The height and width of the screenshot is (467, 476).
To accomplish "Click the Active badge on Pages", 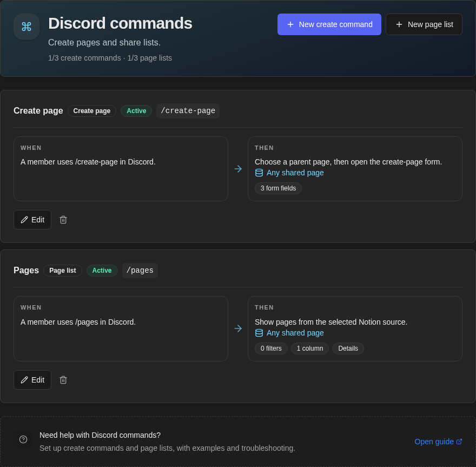I will (x=102, y=270).
